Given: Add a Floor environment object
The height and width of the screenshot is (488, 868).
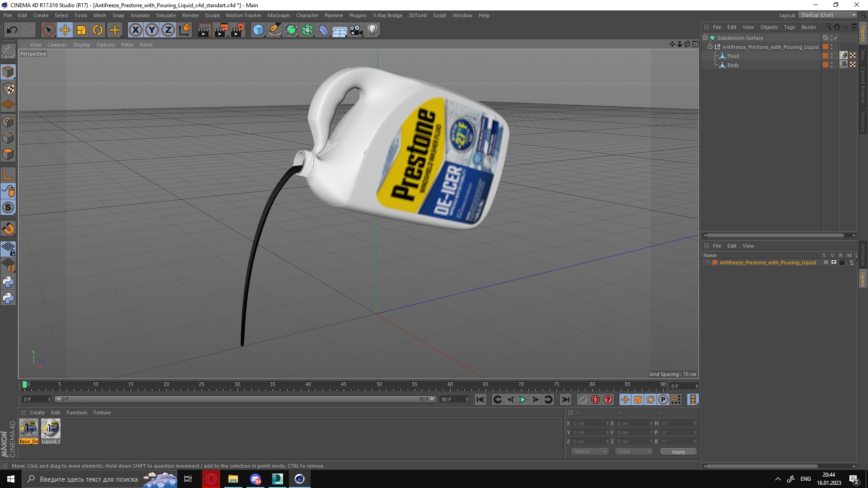Looking at the screenshot, I should [x=340, y=30].
